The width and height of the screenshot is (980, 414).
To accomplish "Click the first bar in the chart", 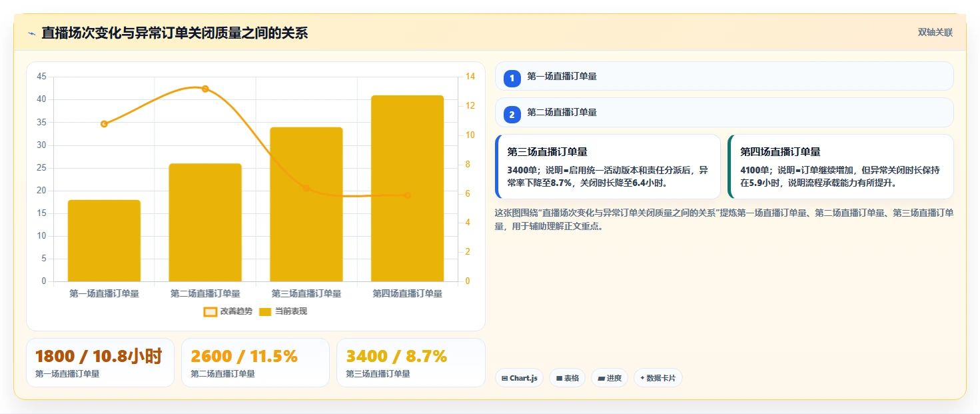I will [104, 241].
